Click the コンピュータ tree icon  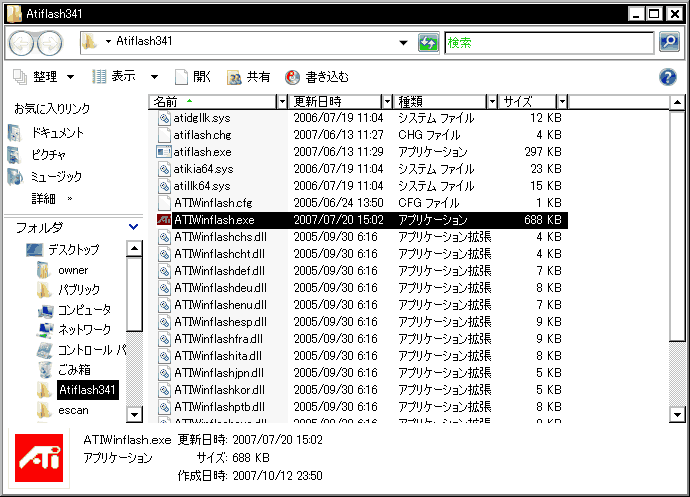click(x=46, y=310)
